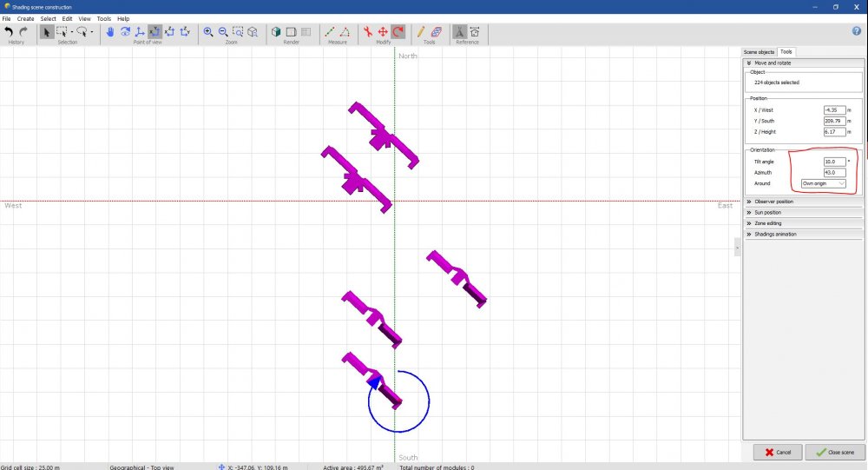The width and height of the screenshot is (868, 470).
Task: Click the zoom in magnifier
Action: click(208, 32)
